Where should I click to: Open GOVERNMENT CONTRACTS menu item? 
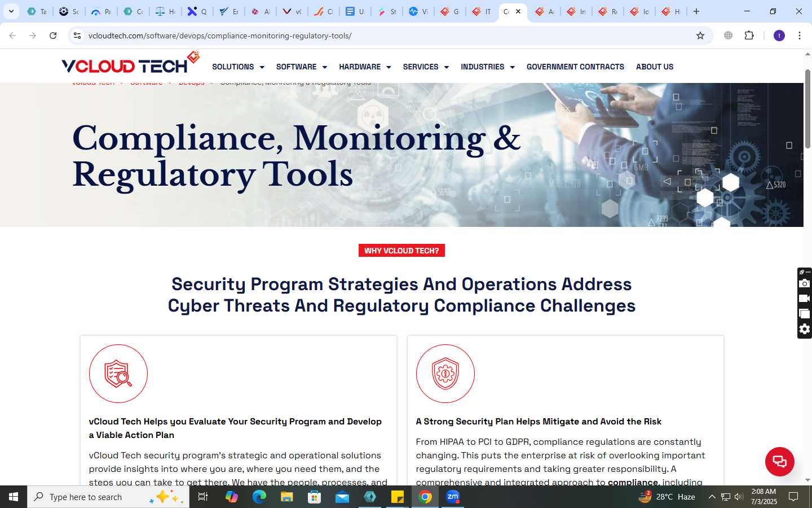point(575,67)
